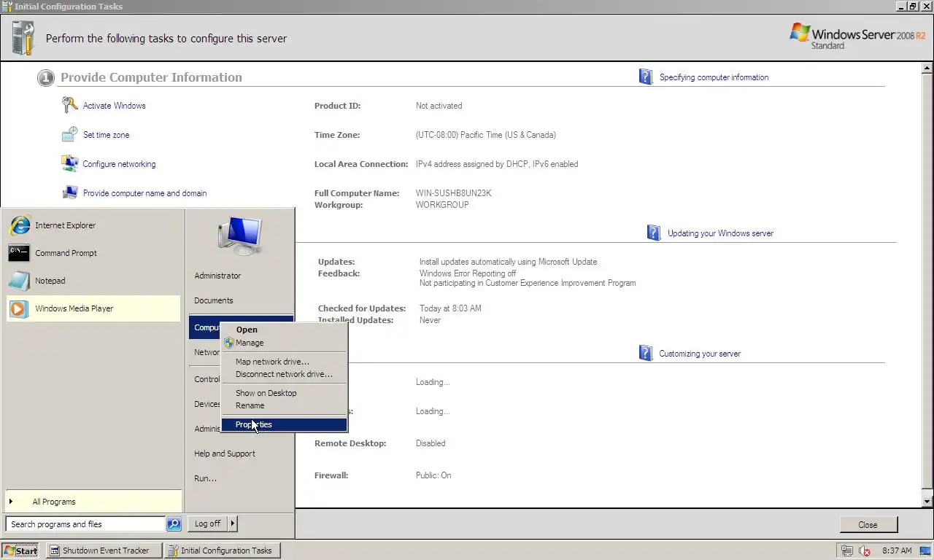Click the Log off button
Image resolution: width=934 pixels, height=560 pixels.
208,523
